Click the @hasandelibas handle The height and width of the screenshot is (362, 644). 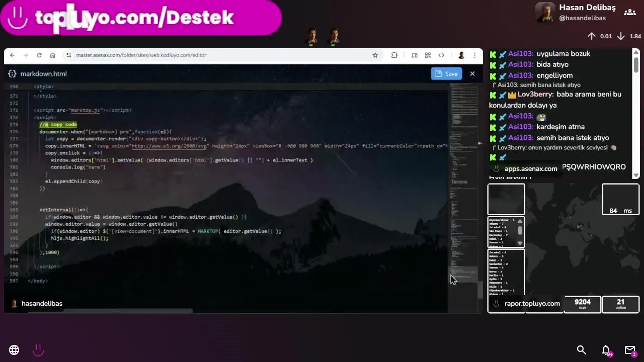(x=582, y=18)
